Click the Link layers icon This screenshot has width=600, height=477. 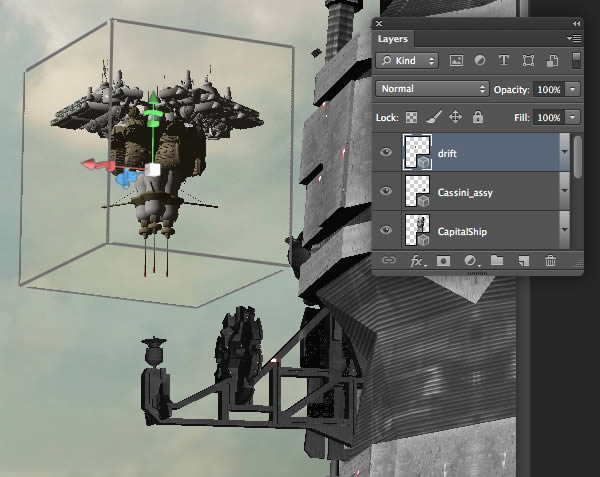coord(388,261)
